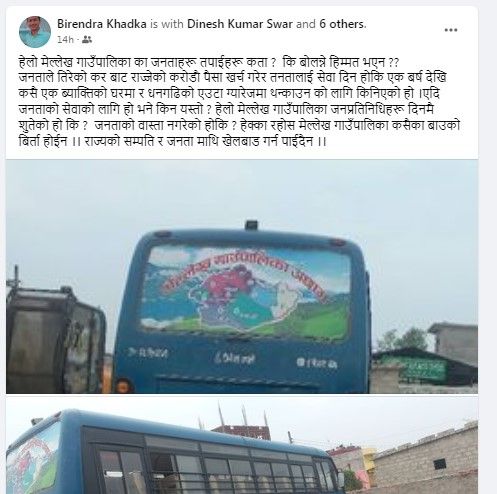
Task: Click the painted rear window in second photo
Action: [x=33, y=458]
